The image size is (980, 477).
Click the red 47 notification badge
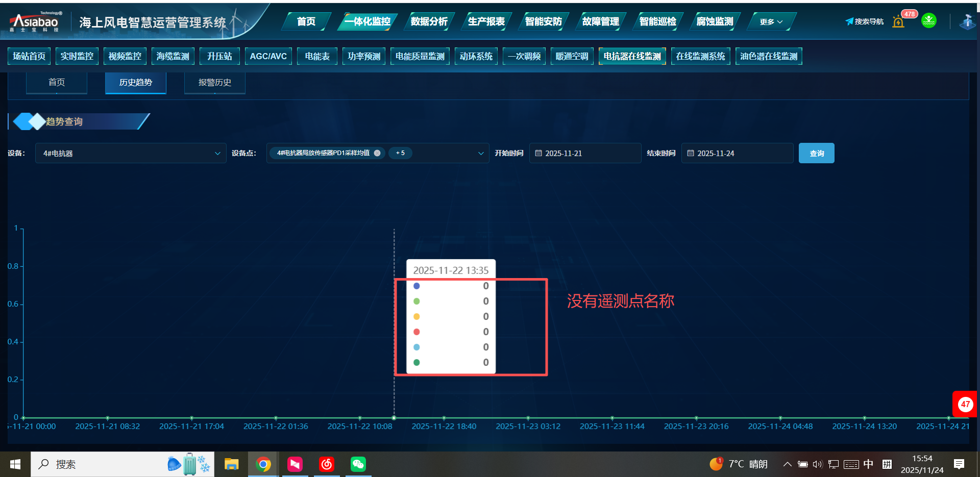965,404
